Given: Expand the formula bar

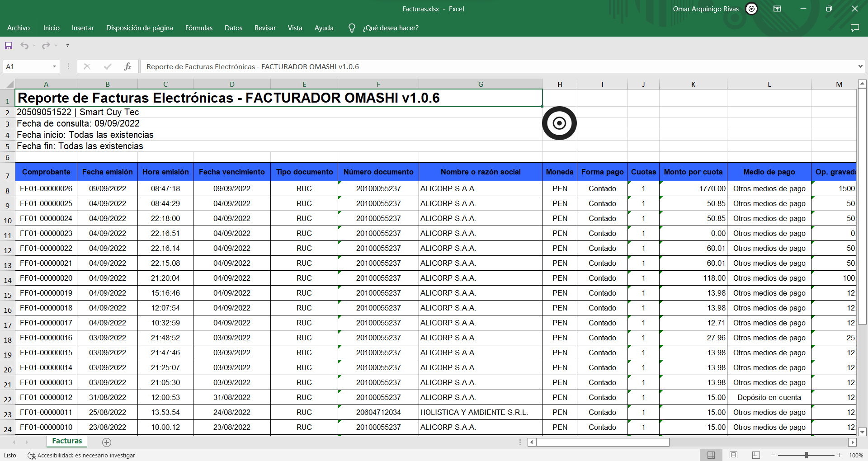Looking at the screenshot, I should pos(860,66).
